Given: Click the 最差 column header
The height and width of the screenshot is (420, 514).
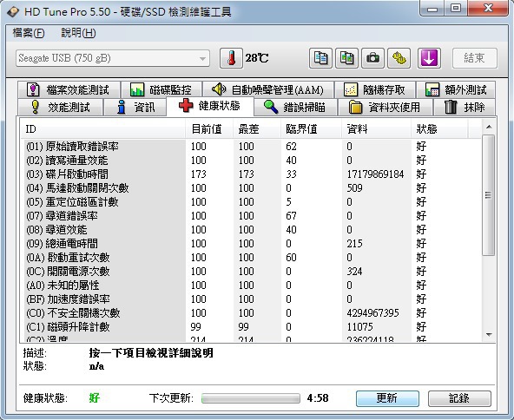Looking at the screenshot, I should 257,129.
